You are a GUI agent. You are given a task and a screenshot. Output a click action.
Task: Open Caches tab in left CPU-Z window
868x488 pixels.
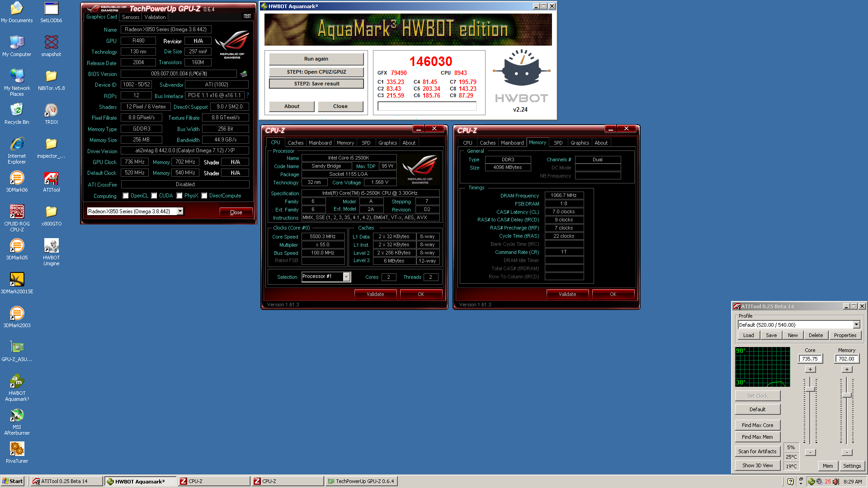pyautogui.click(x=296, y=143)
